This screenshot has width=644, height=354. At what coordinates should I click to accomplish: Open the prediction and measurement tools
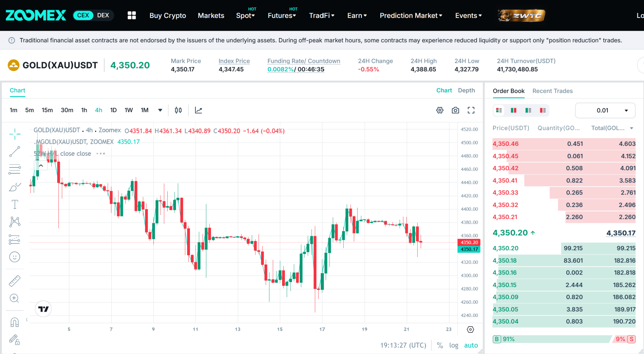pos(14,240)
